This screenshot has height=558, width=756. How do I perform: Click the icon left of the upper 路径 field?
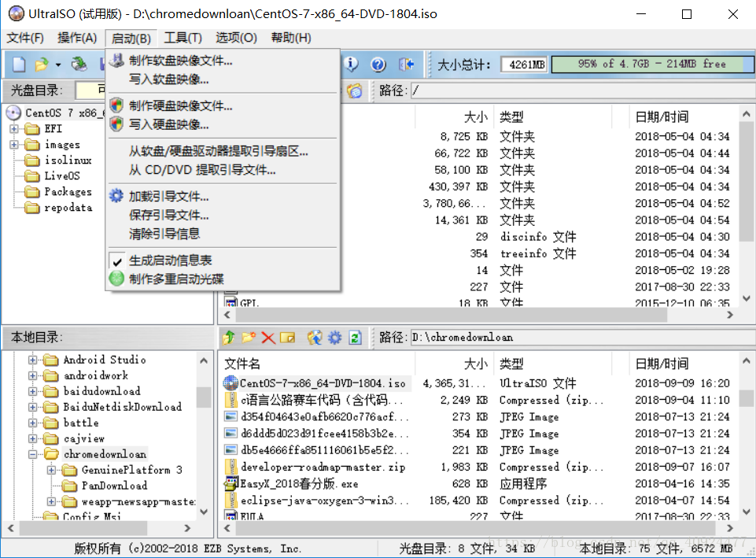pos(354,91)
